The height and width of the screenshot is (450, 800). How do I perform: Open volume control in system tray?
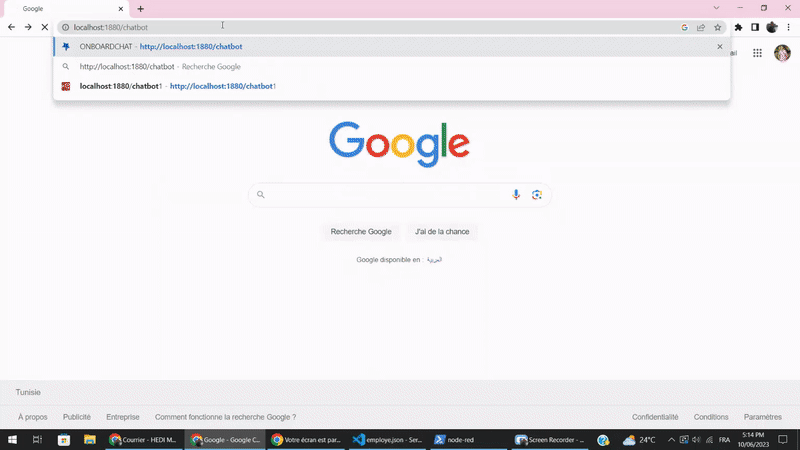(x=696, y=440)
